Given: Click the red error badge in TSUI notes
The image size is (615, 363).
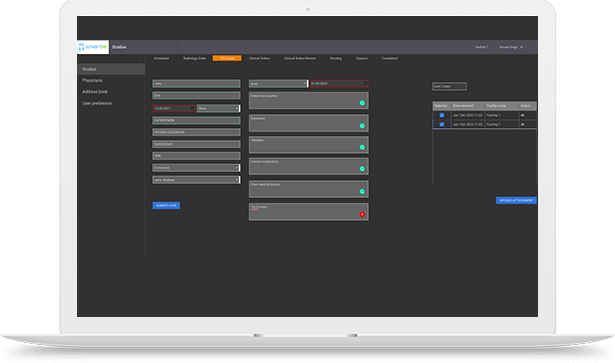Looking at the screenshot, I should tap(362, 214).
